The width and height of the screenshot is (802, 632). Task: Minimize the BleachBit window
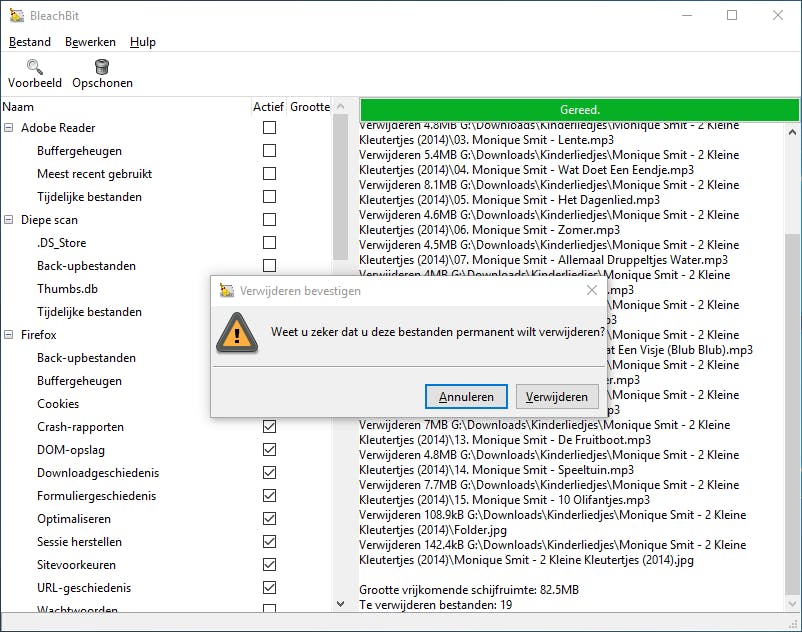tap(687, 15)
